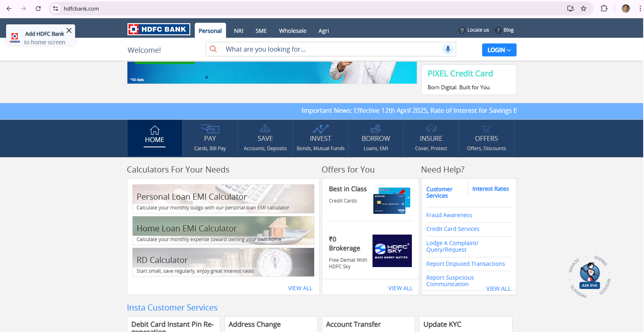Switch to the Wholesale tab
644x332 pixels.
pos(293,31)
